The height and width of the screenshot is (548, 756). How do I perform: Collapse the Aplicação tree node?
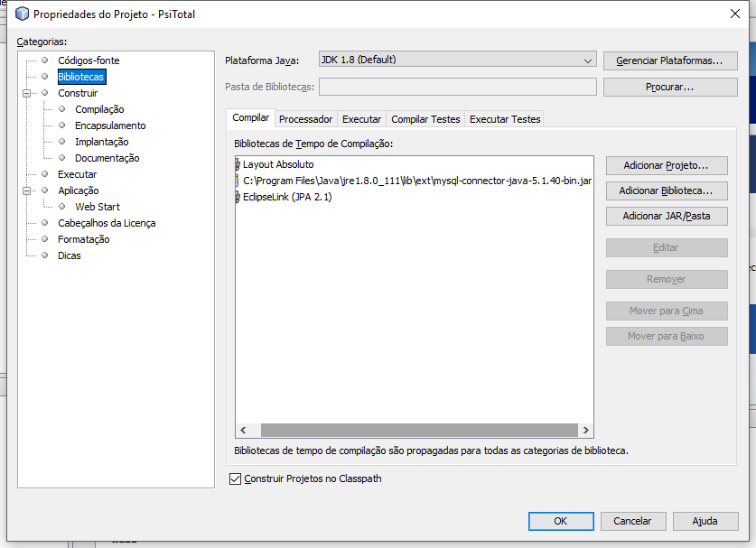[x=27, y=190]
